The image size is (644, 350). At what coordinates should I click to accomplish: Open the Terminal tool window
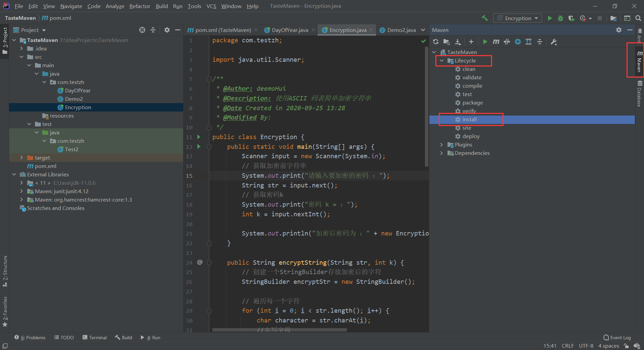[95, 338]
